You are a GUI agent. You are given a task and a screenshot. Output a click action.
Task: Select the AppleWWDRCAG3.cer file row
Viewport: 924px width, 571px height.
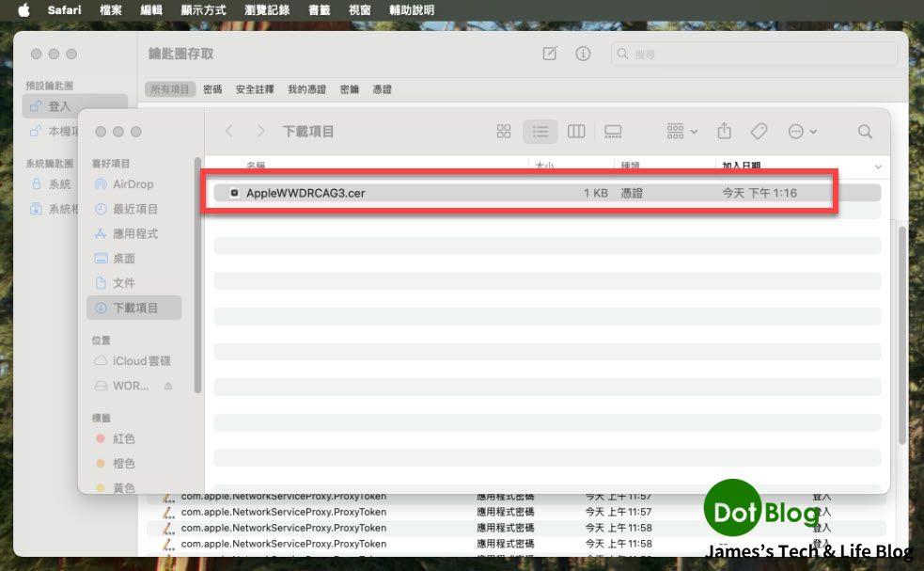click(x=519, y=193)
